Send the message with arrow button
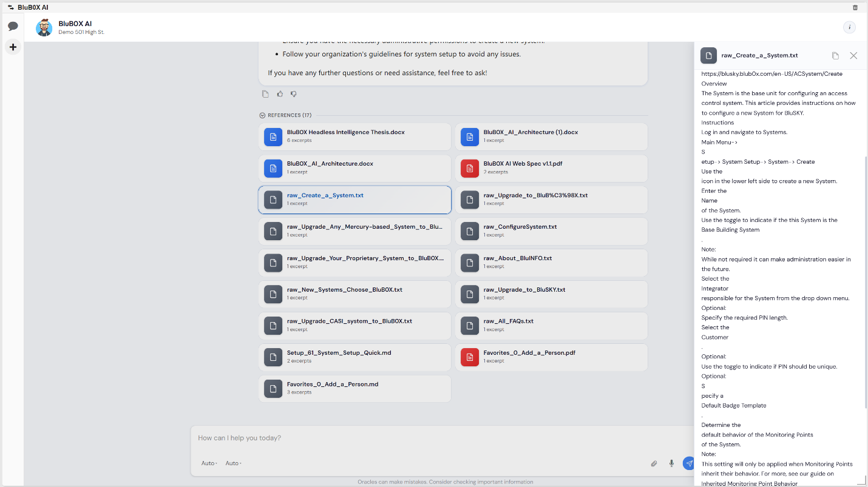Viewport: 868px width, 487px height. tap(688, 463)
